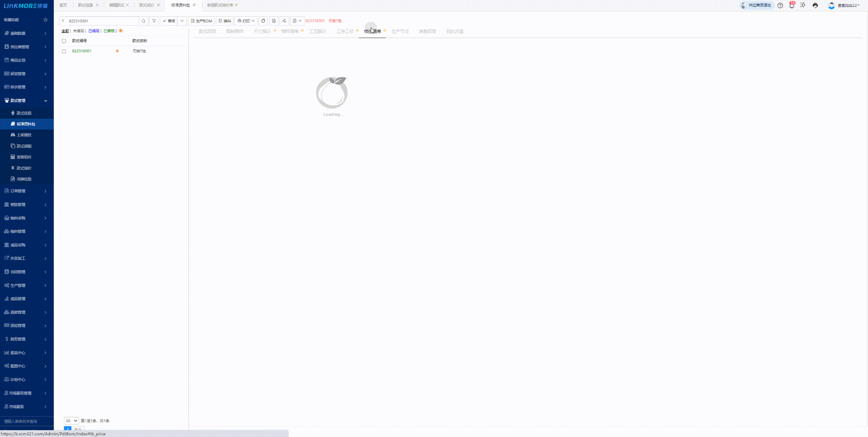The width and height of the screenshot is (868, 437).
Task: Open the 822310301 style number link
Action: pyautogui.click(x=82, y=51)
